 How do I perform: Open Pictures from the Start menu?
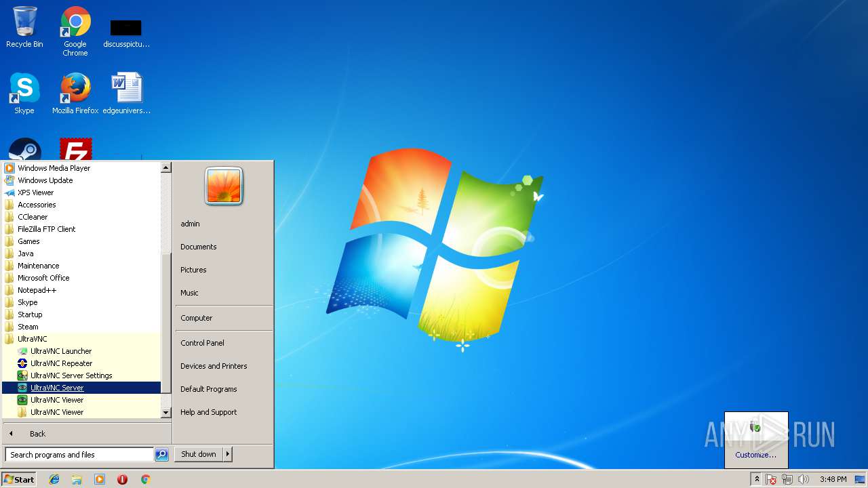click(x=223, y=270)
